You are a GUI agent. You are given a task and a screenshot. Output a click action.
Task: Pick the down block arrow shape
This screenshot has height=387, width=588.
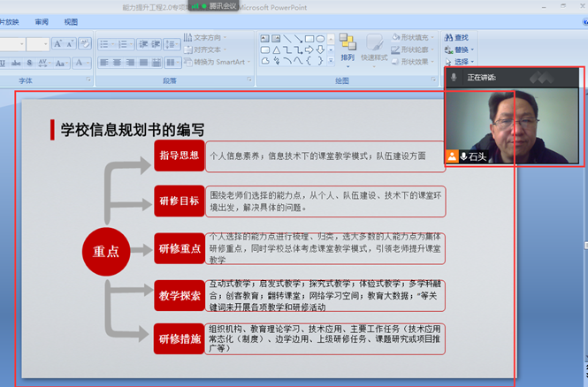(320, 49)
